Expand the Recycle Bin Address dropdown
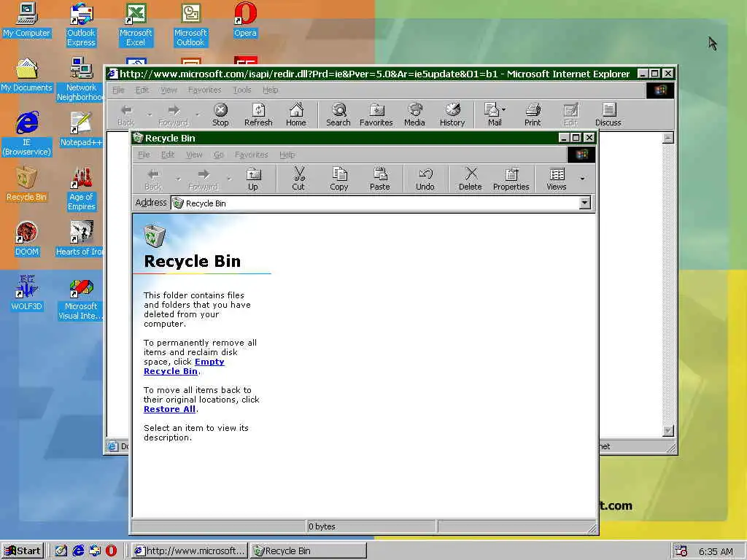 [584, 203]
